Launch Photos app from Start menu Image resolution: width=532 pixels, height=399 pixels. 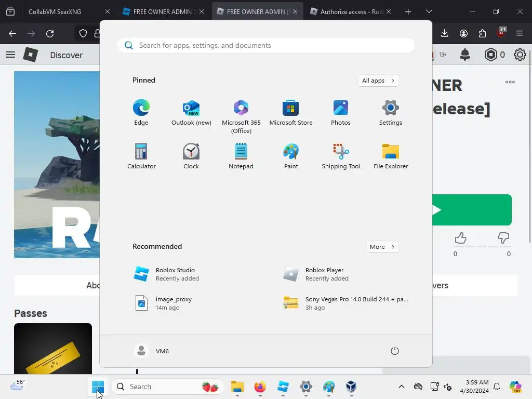coord(341,113)
